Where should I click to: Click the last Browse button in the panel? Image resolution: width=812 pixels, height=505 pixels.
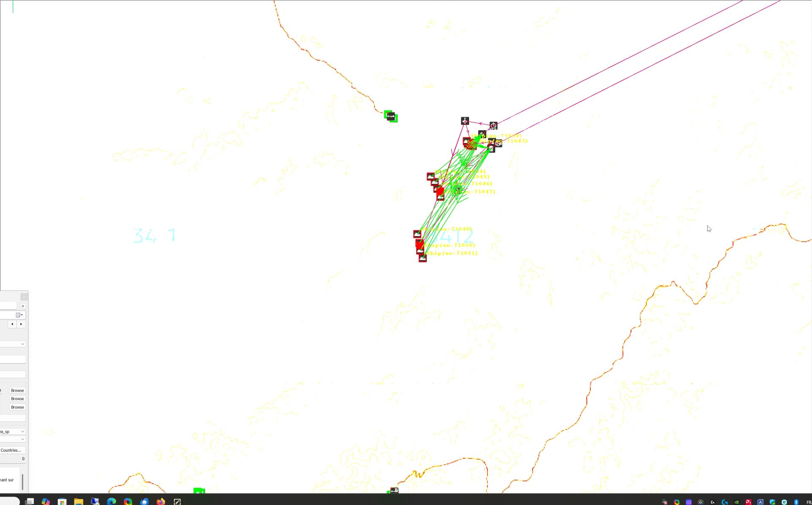17,407
